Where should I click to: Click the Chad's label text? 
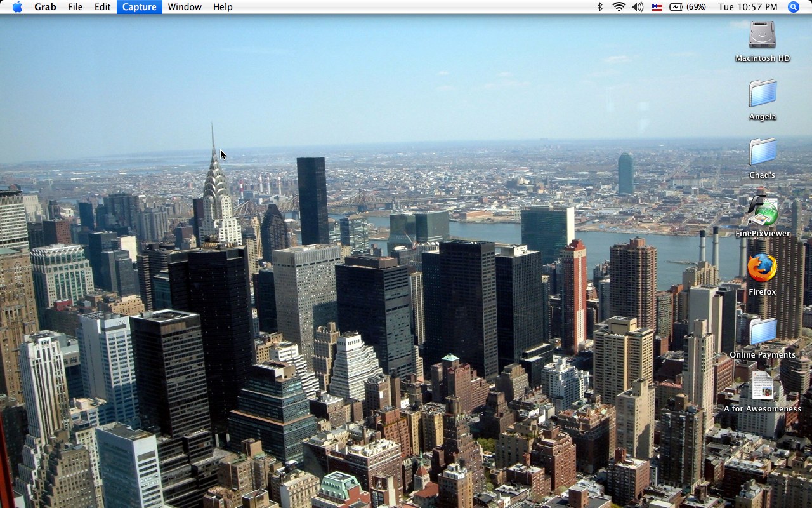pos(763,175)
